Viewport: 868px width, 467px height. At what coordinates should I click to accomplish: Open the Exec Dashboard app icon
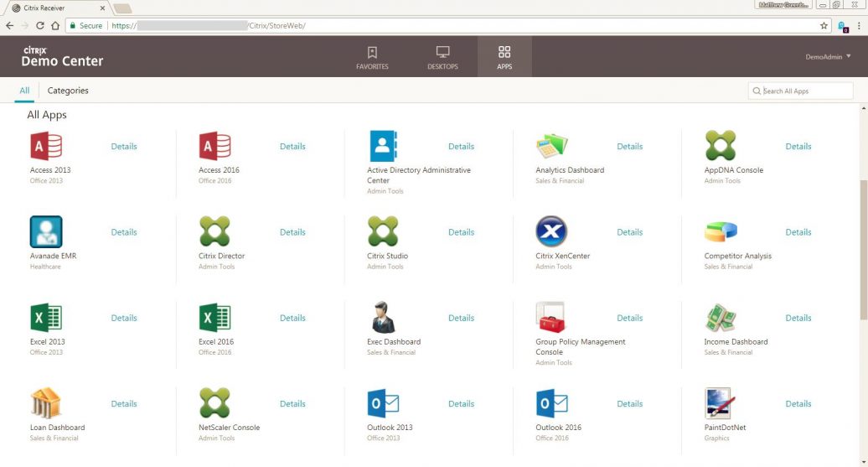(384, 319)
